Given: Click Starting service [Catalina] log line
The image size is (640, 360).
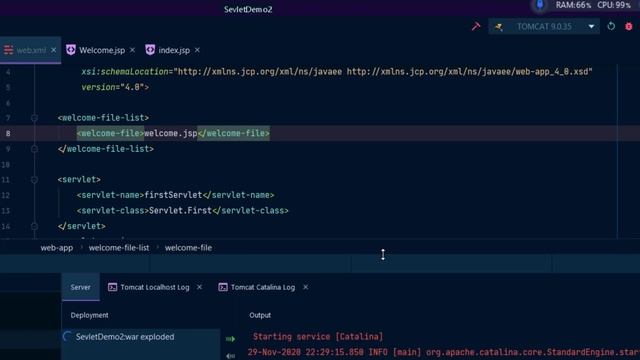Looking at the screenshot, I should [318, 337].
